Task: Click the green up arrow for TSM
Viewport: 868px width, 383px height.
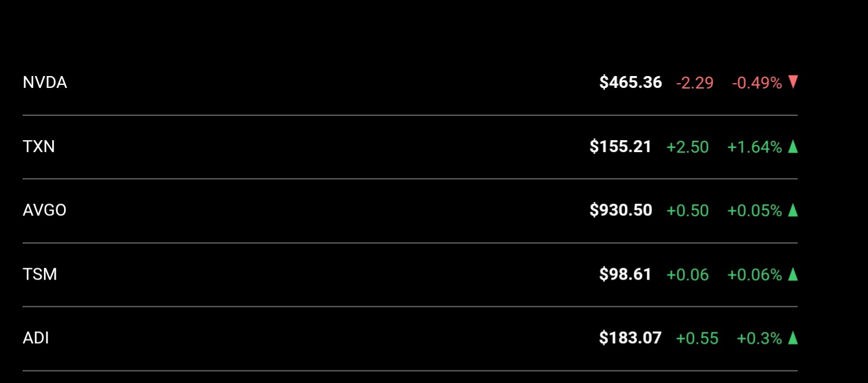Action: pyautogui.click(x=793, y=274)
